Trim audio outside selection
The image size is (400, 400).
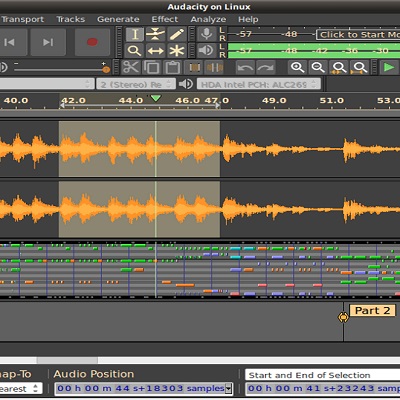click(194, 68)
